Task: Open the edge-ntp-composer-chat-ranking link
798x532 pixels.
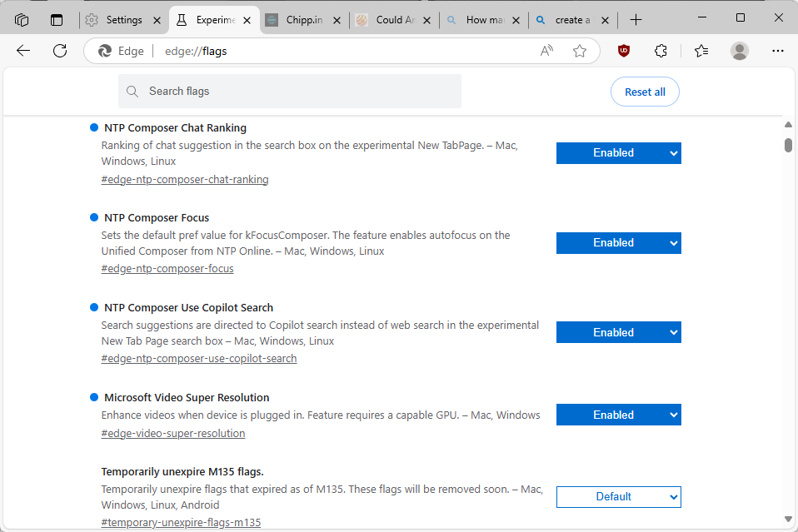Action: 184,179
